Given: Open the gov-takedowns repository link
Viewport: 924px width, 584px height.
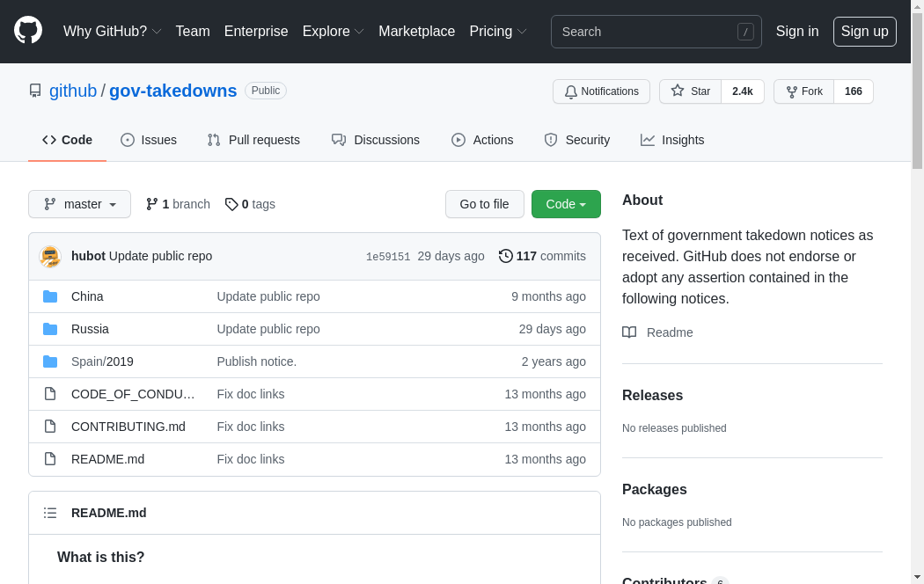Looking at the screenshot, I should click(172, 91).
